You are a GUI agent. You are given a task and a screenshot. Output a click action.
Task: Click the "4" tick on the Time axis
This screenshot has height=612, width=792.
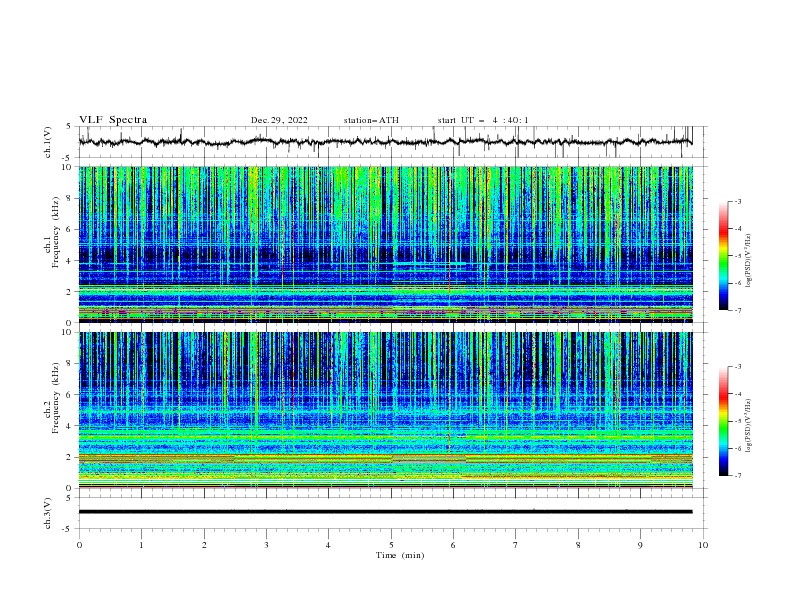point(328,545)
